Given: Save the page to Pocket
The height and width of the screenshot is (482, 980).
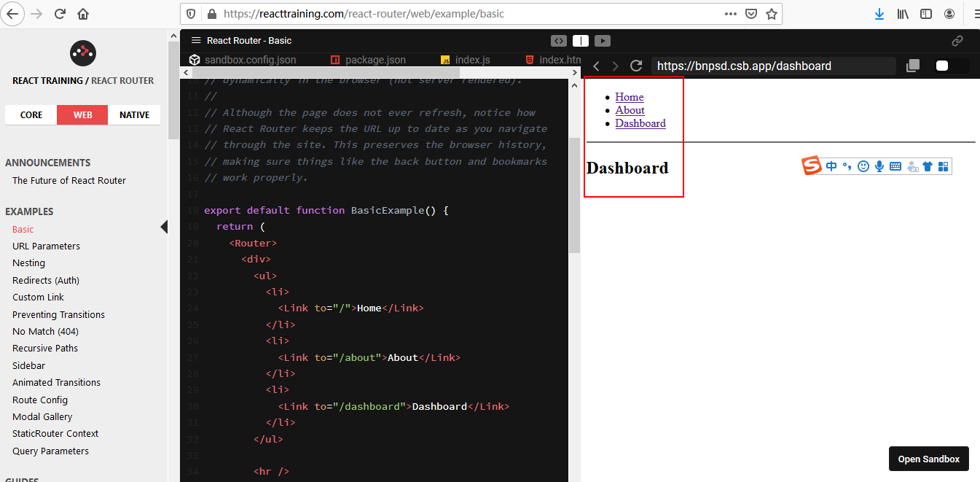Looking at the screenshot, I should click(751, 14).
